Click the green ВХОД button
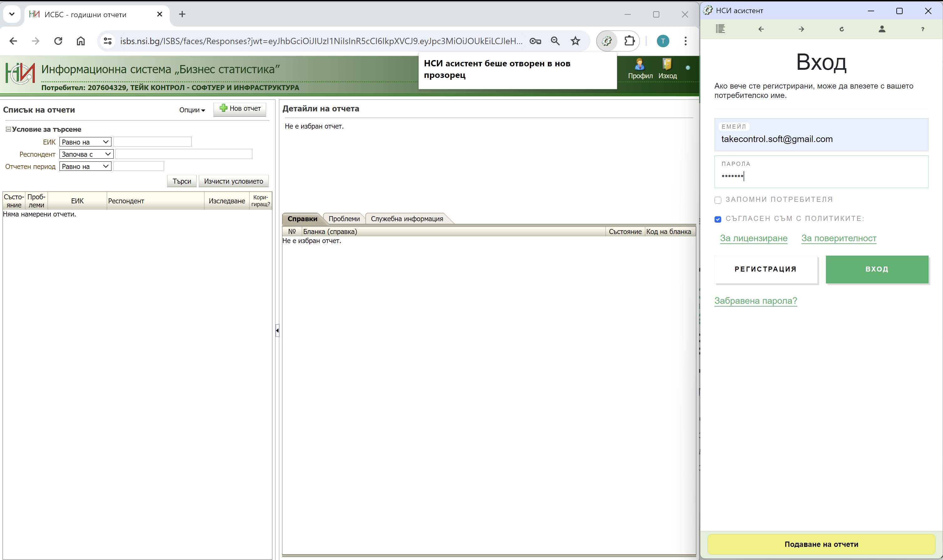 point(877,269)
